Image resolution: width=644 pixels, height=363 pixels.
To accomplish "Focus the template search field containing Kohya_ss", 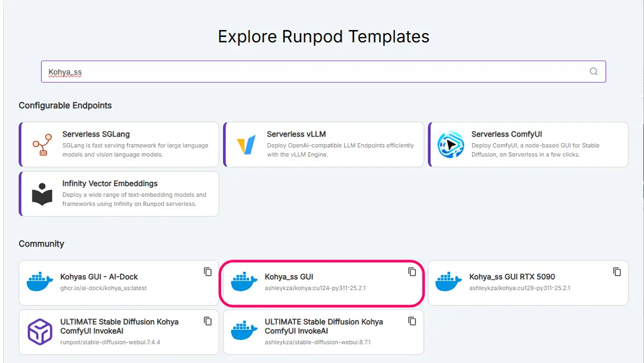I will (324, 71).
